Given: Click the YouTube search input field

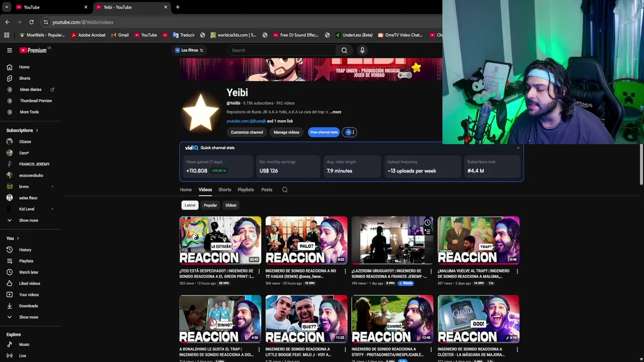Looking at the screenshot, I should (282, 50).
